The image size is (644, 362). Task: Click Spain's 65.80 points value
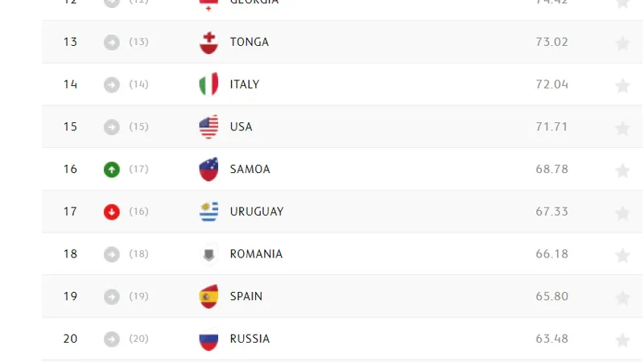pyautogui.click(x=551, y=296)
